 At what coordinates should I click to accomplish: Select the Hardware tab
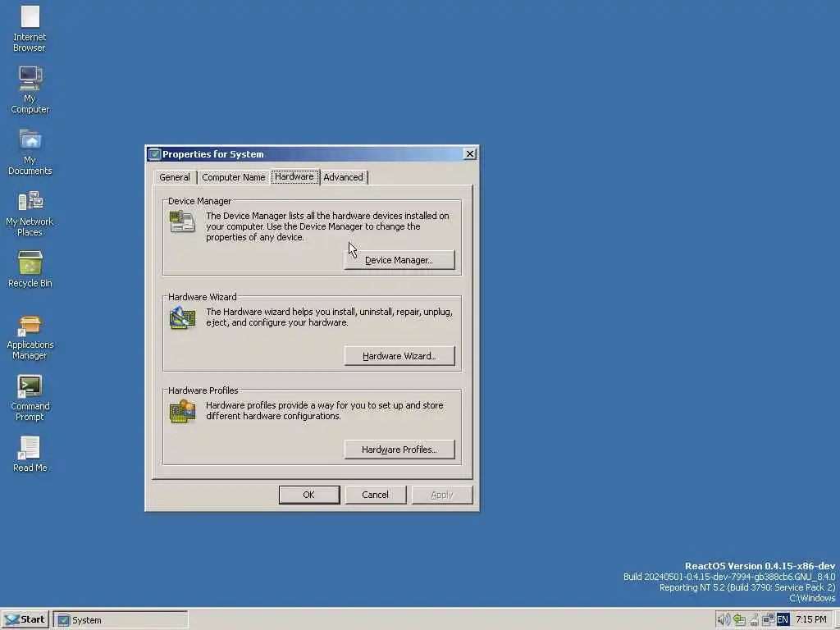click(x=294, y=177)
